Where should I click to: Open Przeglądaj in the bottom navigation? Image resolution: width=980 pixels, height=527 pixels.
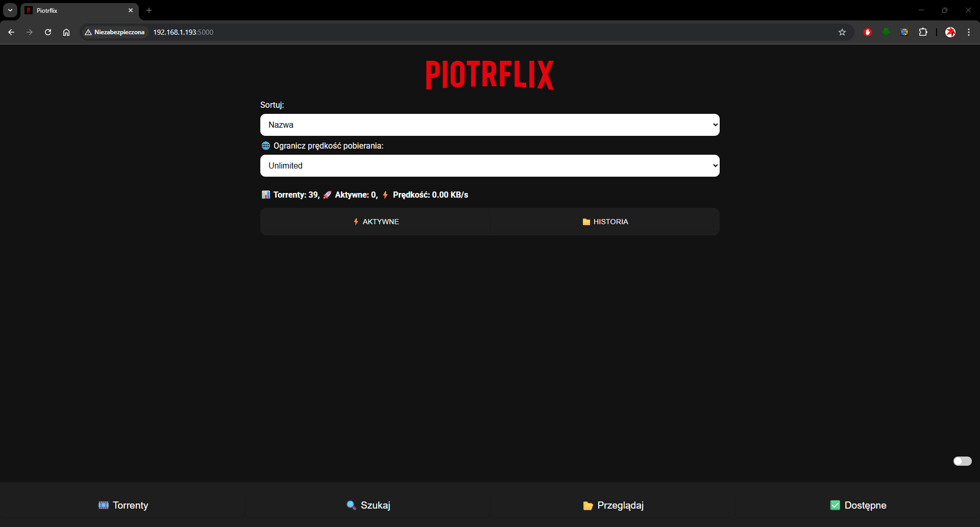pos(613,505)
